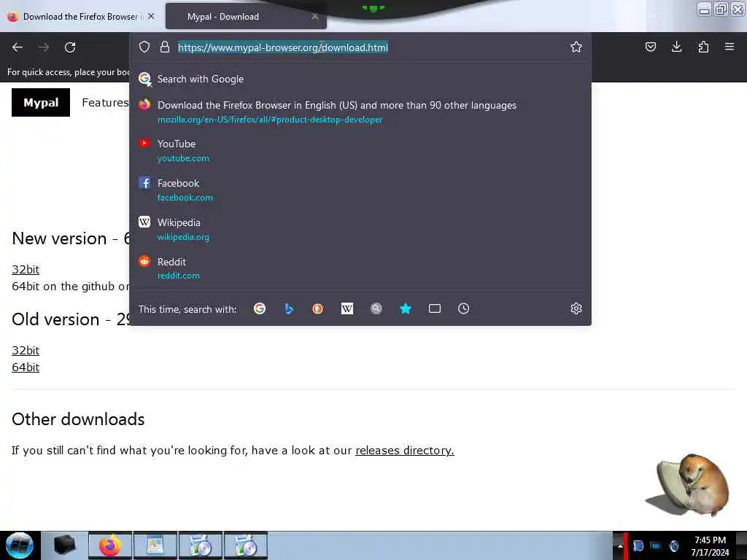Click the selected URL in address bar
Viewport: 747px width, 560px height.
[283, 47]
